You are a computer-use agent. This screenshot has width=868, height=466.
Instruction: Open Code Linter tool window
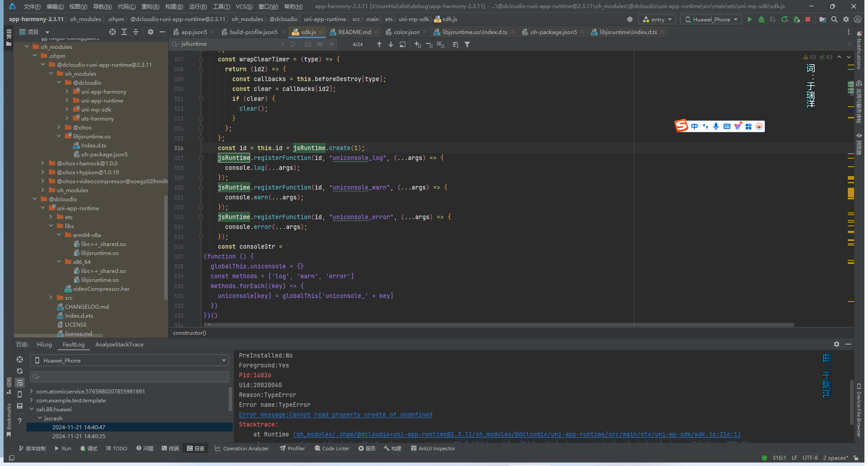[x=332, y=448]
